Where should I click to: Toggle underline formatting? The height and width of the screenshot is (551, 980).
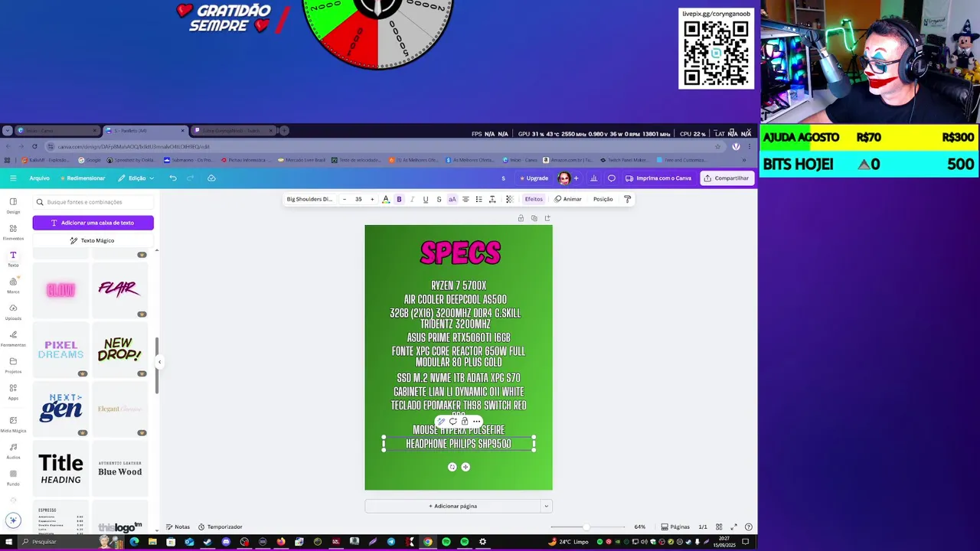point(426,199)
